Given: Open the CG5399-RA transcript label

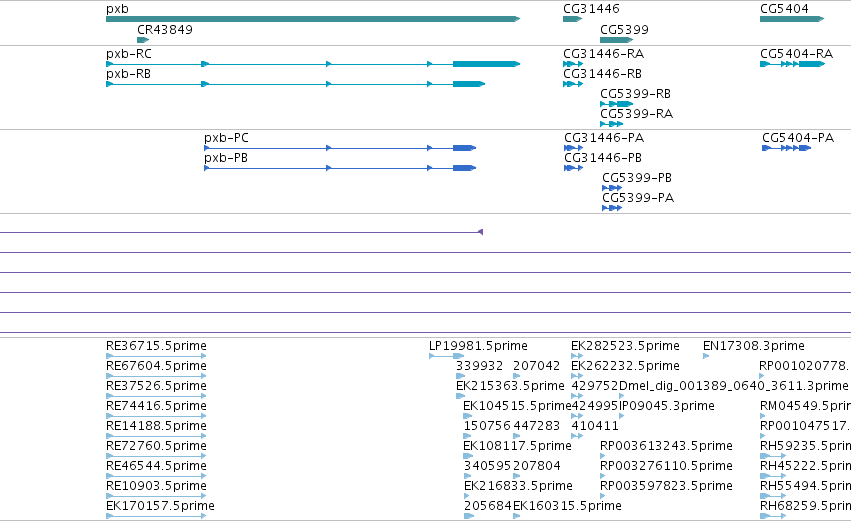Looking at the screenshot, I should coord(637,114).
